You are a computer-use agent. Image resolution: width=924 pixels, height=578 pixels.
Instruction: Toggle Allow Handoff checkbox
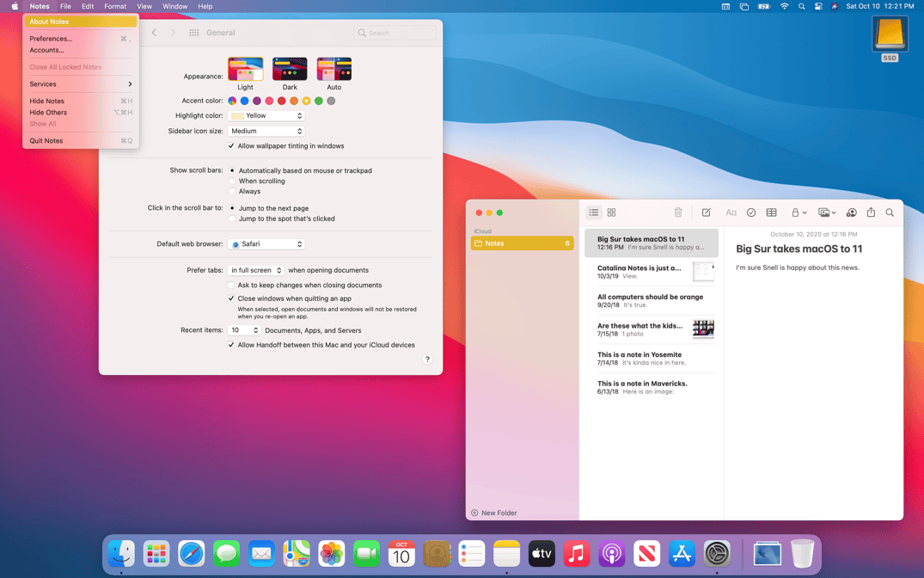click(231, 345)
